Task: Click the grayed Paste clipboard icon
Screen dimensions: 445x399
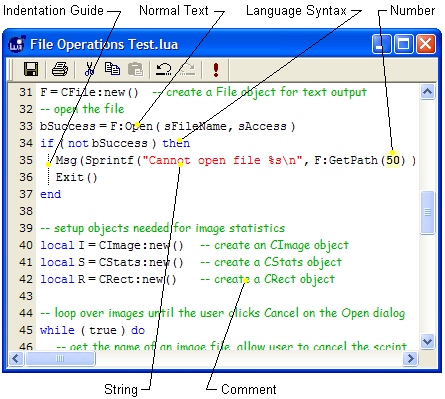Action: (x=136, y=69)
